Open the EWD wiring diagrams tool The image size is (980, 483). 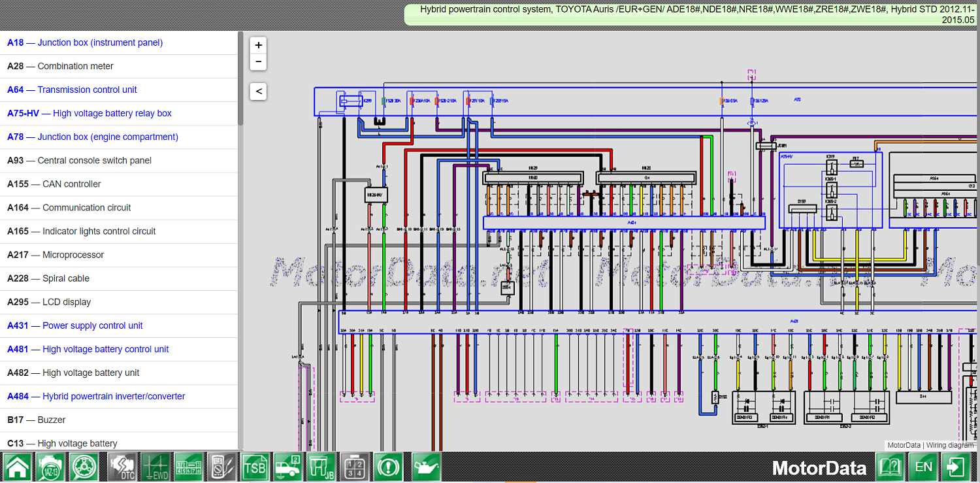(155, 467)
